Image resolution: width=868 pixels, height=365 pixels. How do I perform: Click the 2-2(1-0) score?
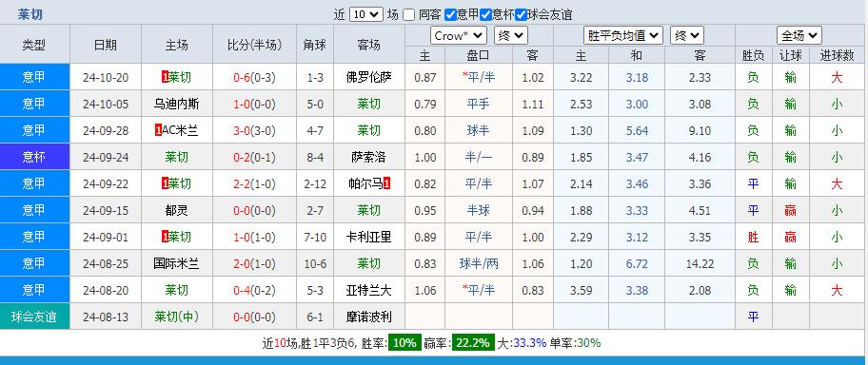(255, 183)
